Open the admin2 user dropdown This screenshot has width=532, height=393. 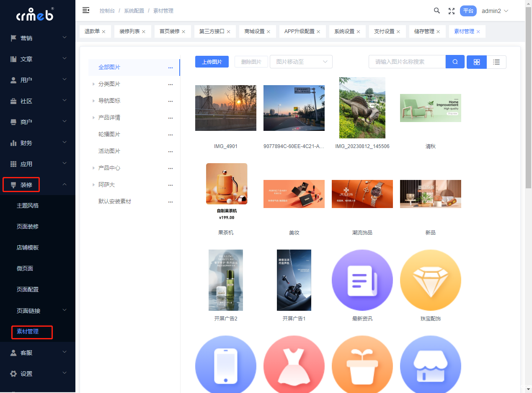495,11
